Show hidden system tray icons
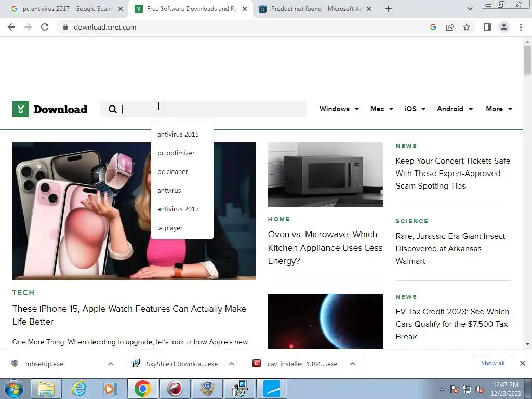This screenshot has height=399, width=532. point(442,389)
